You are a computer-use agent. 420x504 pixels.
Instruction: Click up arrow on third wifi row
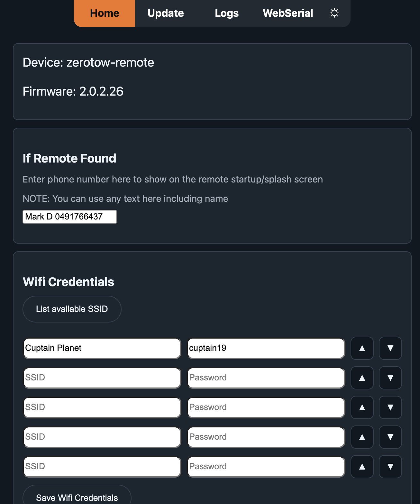pos(362,407)
